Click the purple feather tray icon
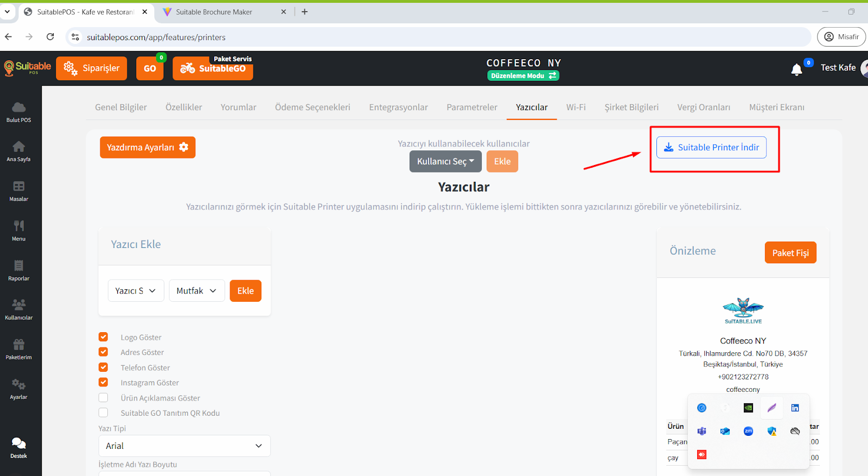This screenshot has width=868, height=476. point(771,408)
